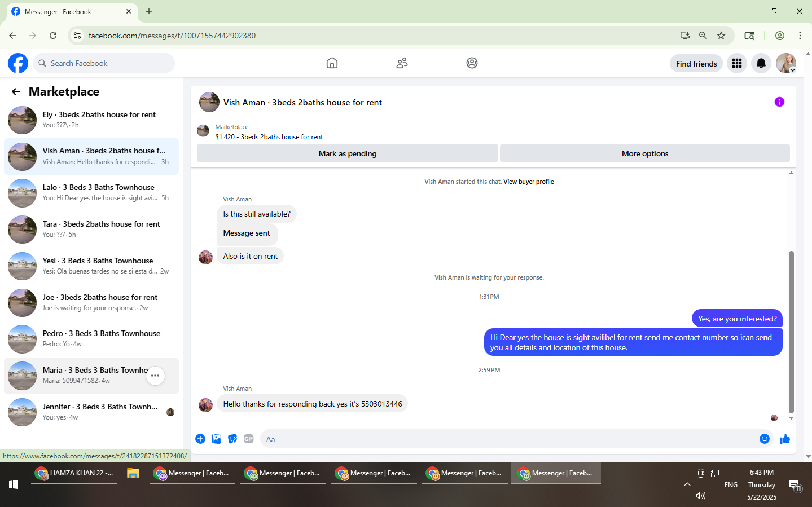The height and width of the screenshot is (507, 812).
Task: Click the chat scroll up arrow
Action: tap(791, 173)
